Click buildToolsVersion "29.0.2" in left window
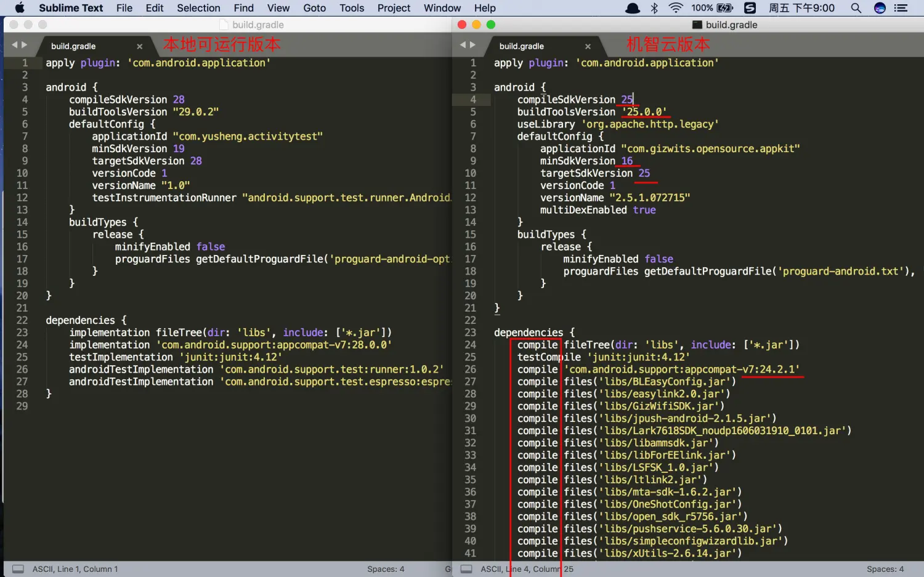 pyautogui.click(x=144, y=111)
